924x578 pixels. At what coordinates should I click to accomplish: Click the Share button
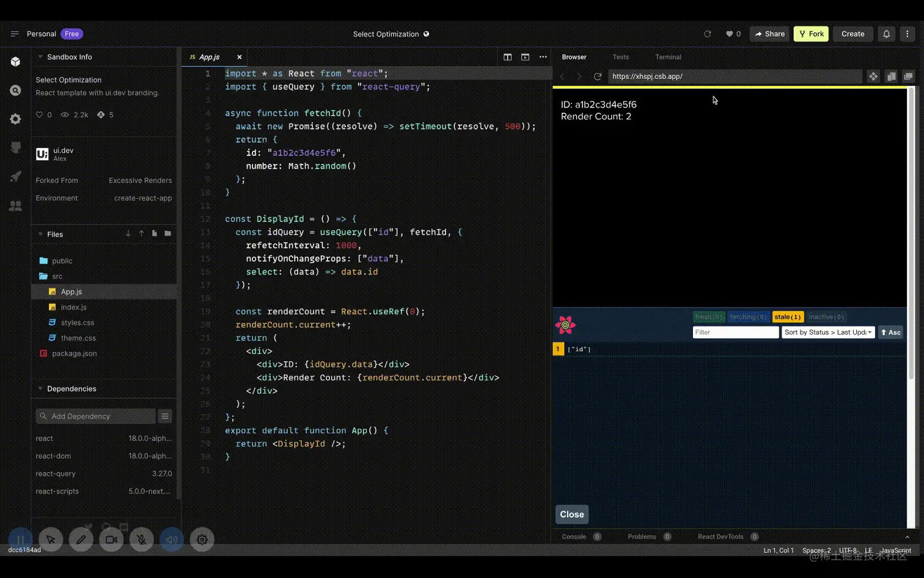(770, 34)
